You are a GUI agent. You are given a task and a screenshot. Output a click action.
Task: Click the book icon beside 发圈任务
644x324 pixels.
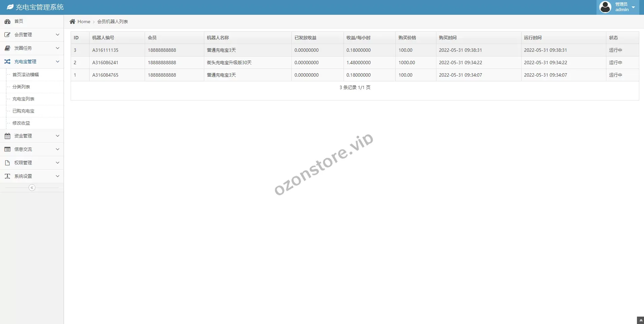[7, 48]
